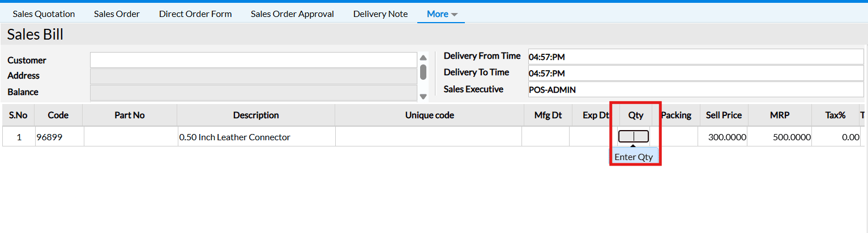868x233 pixels.
Task: Switch to the Sales Order tab
Action: click(117, 14)
